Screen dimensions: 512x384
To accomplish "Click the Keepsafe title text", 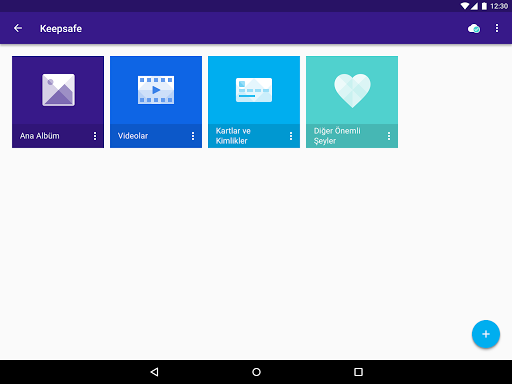I will point(61,29).
